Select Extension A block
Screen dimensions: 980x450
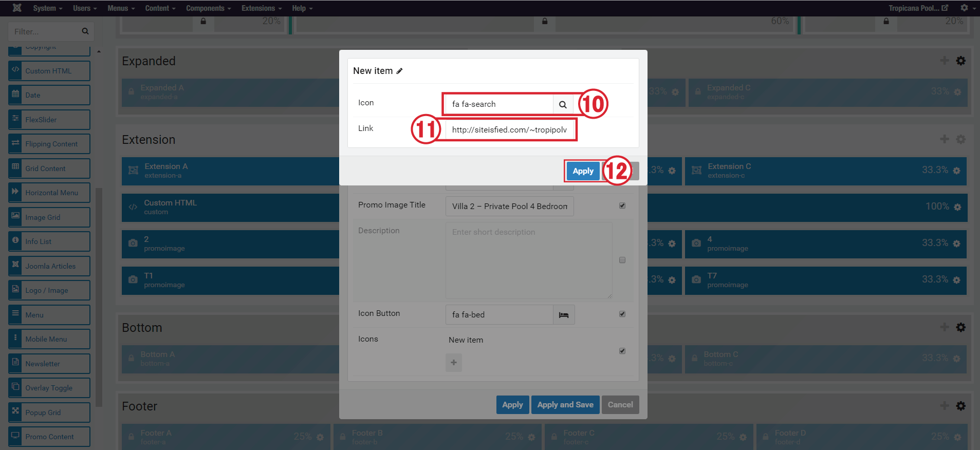click(230, 171)
